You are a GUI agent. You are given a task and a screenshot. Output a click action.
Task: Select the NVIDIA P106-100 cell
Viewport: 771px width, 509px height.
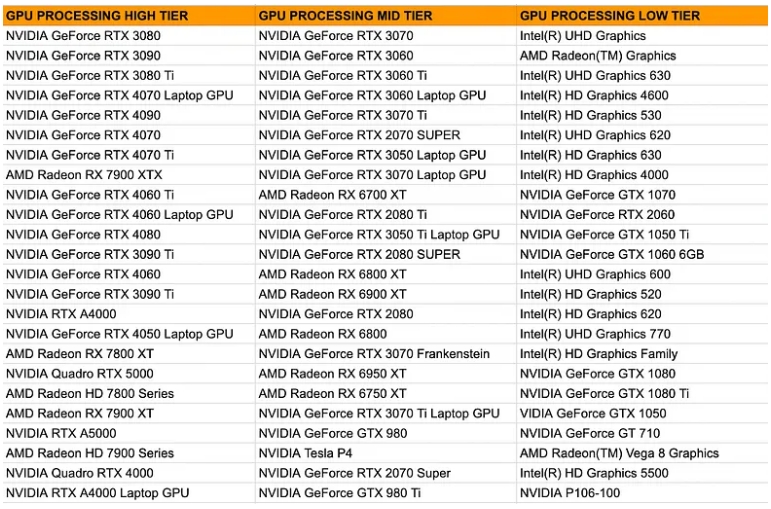coord(642,493)
